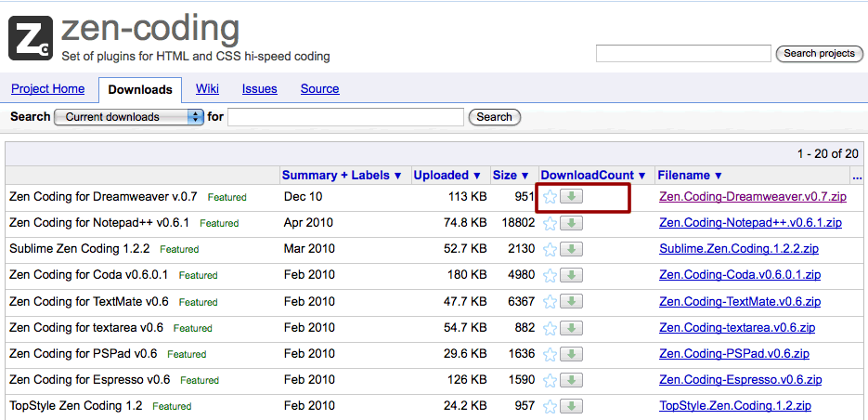Image resolution: width=868 pixels, height=420 pixels.
Task: Open the Summary + Labels column sort menu
Action: pyautogui.click(x=342, y=175)
